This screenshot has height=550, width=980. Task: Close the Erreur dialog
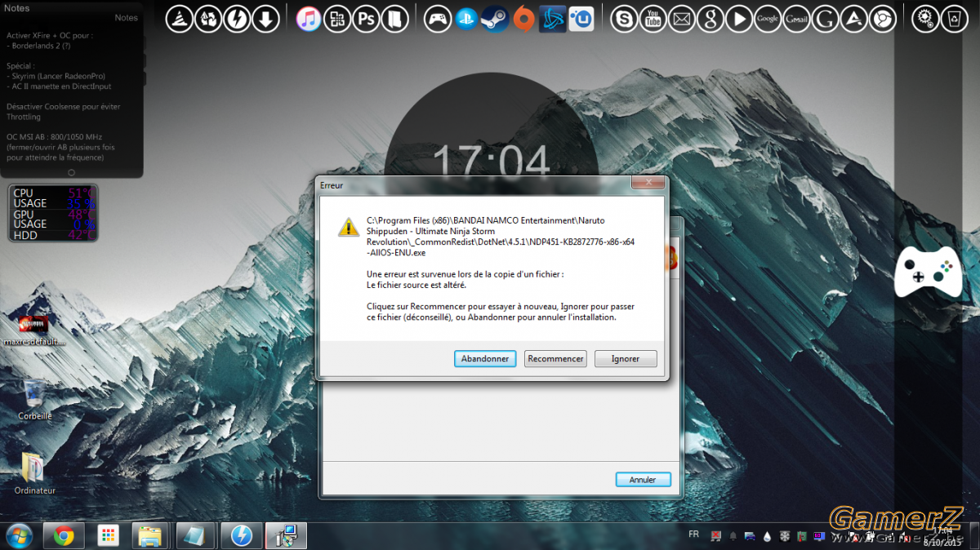coord(648,183)
